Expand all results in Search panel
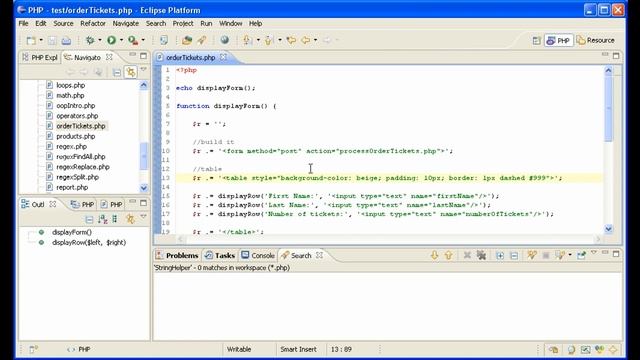 click(x=500, y=256)
